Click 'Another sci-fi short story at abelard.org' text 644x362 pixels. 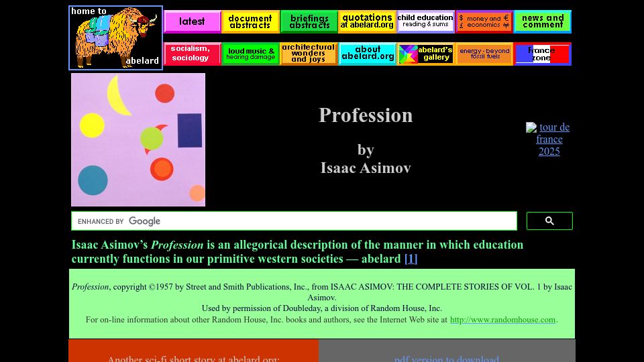(x=193, y=359)
